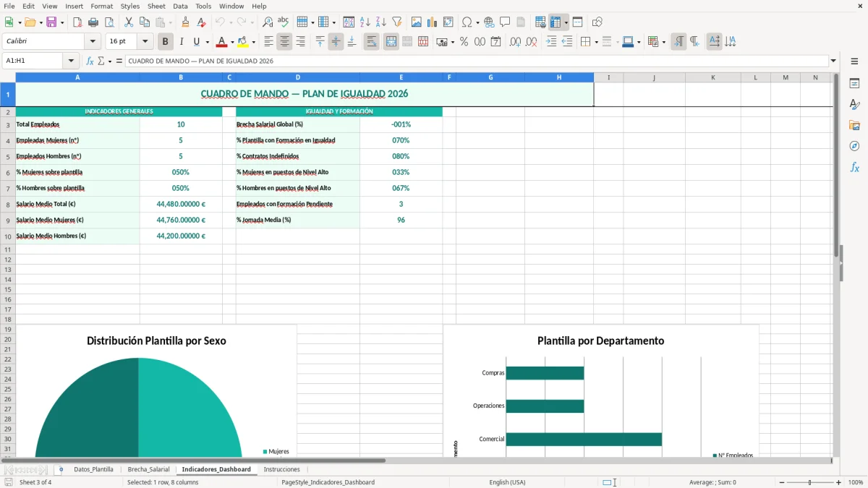Switch to Datos_Plantilla sheet tab
The image size is (868, 488).
click(93, 469)
